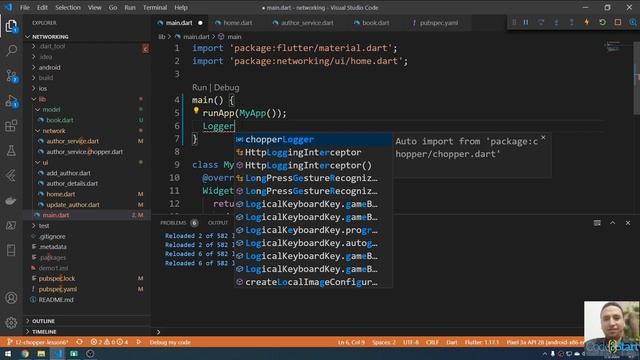Open the Explorer view in activity bar
This screenshot has height=360, width=640.
11,26
